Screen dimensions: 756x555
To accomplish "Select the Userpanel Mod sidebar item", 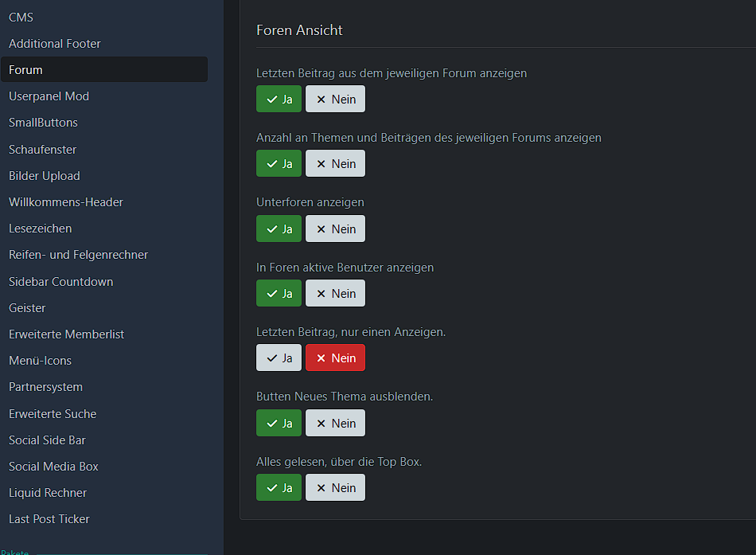I will click(x=49, y=96).
